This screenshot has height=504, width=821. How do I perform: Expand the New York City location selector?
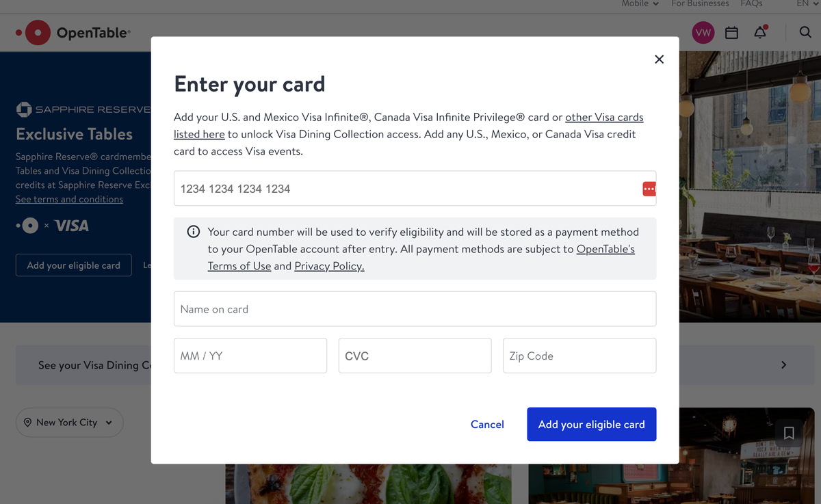point(69,423)
